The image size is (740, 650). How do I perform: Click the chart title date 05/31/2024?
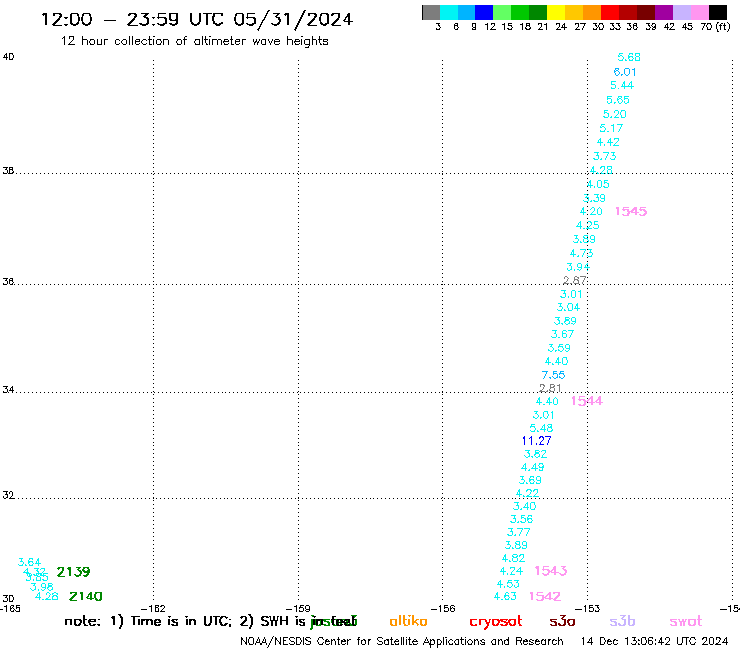point(293,20)
